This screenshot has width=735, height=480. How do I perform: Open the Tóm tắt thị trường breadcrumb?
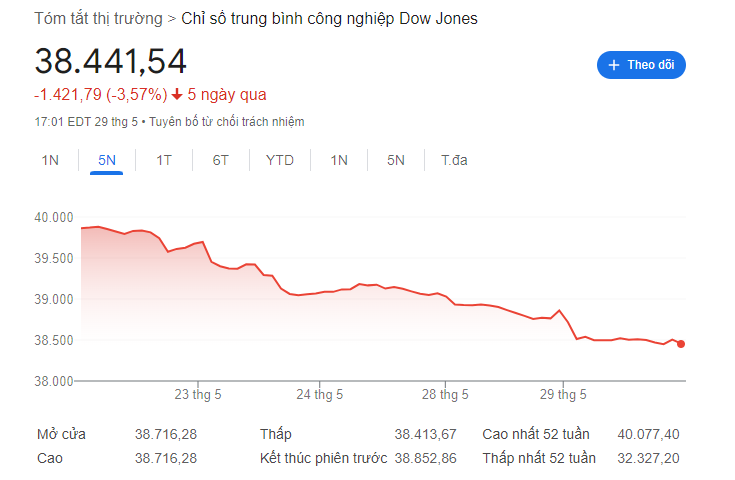(x=98, y=19)
